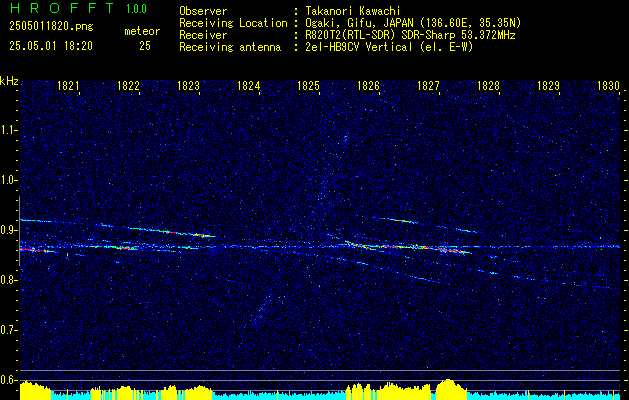
Task: Click the meteor count value 25
Action: pyautogui.click(x=145, y=46)
